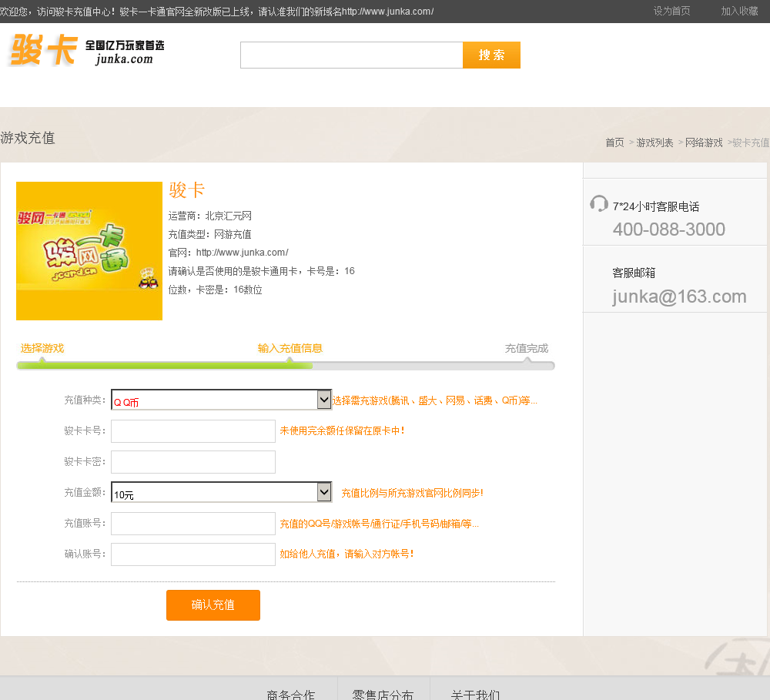This screenshot has height=700, width=770.
Task: Click 设为首页 in the top bar
Action: tap(671, 11)
